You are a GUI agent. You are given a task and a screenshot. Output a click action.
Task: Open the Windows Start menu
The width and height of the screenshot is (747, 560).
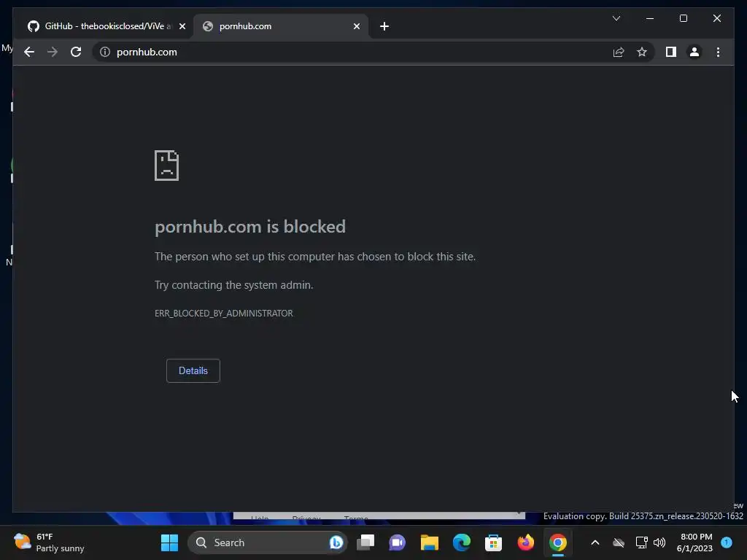click(x=169, y=542)
